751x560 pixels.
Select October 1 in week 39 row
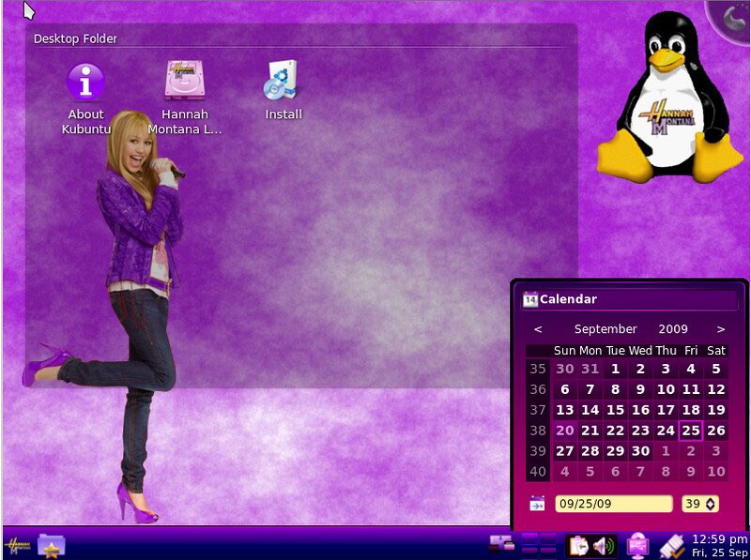click(x=666, y=451)
